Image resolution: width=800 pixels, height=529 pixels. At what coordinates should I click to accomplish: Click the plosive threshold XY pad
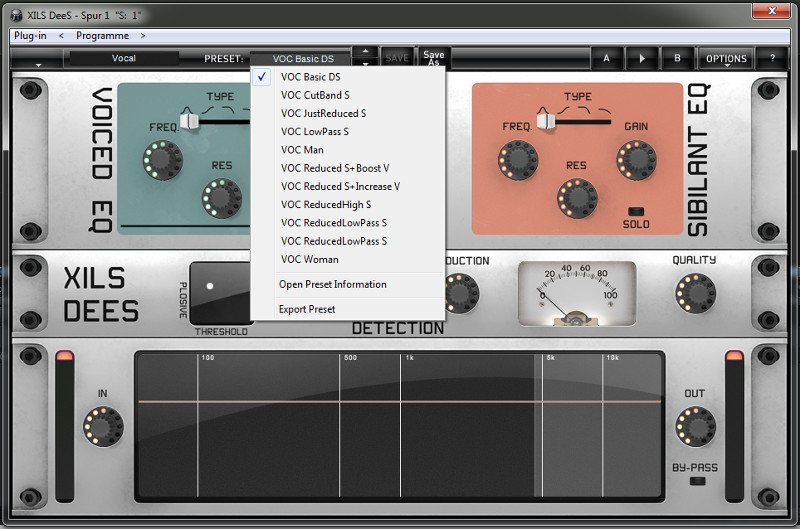click(x=221, y=293)
